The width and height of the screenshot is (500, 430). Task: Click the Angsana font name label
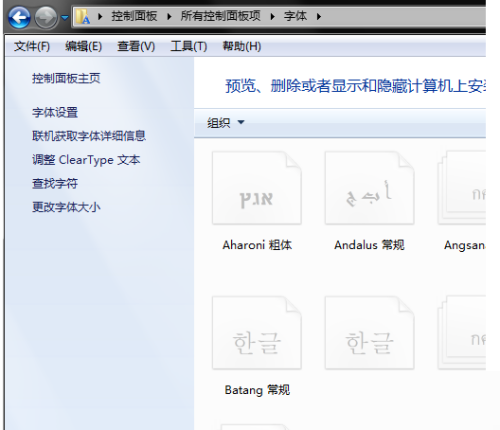[x=465, y=245]
